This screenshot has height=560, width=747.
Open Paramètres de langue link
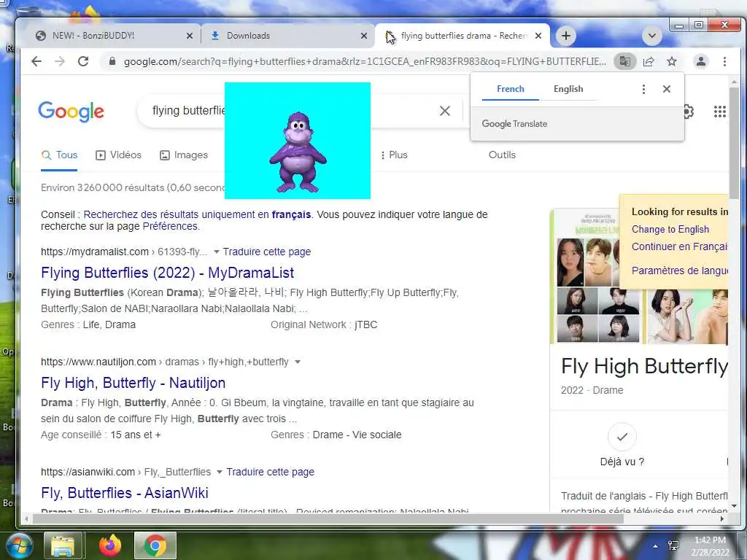679,271
